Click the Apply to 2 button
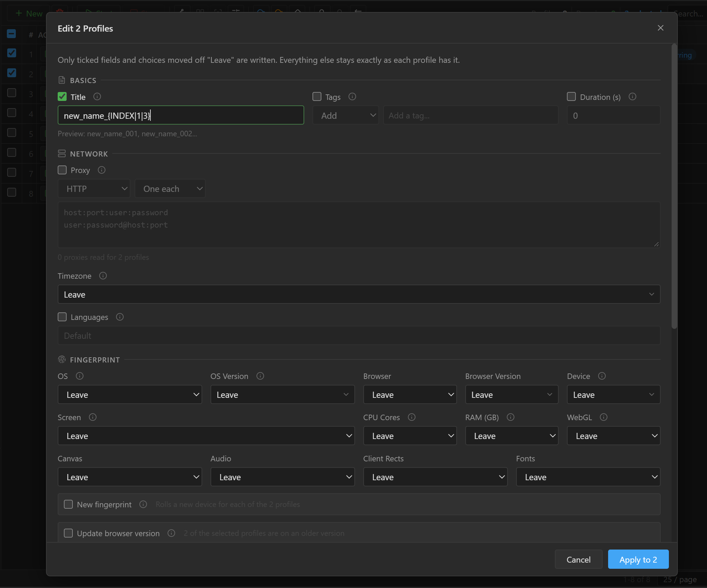The width and height of the screenshot is (707, 588). coord(638,559)
